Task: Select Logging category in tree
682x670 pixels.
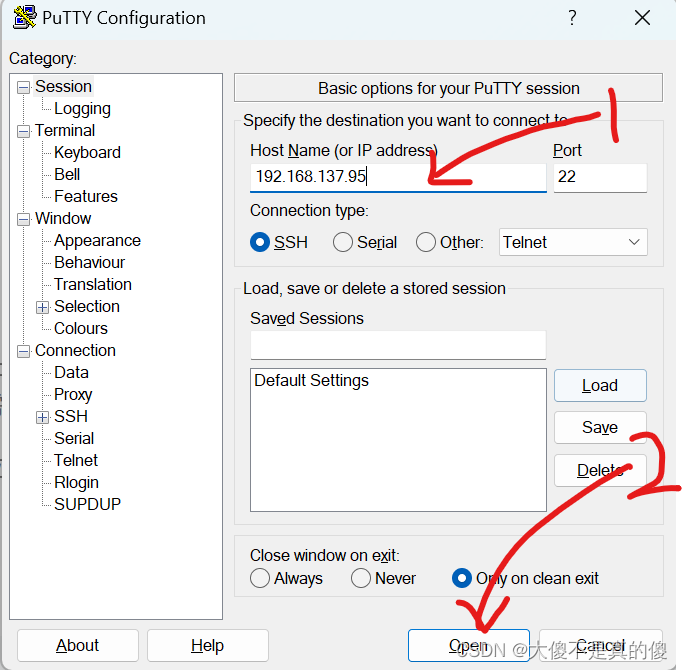Action: point(82,109)
